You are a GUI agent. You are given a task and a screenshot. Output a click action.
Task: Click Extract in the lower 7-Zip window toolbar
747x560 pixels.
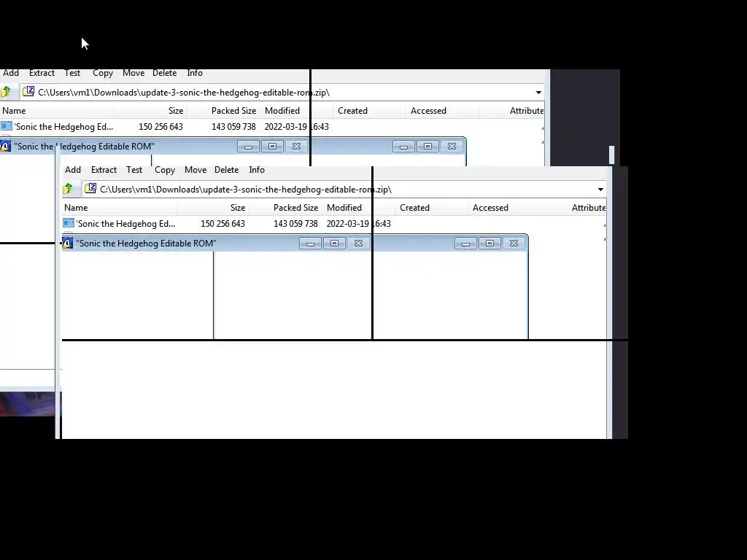(x=104, y=169)
